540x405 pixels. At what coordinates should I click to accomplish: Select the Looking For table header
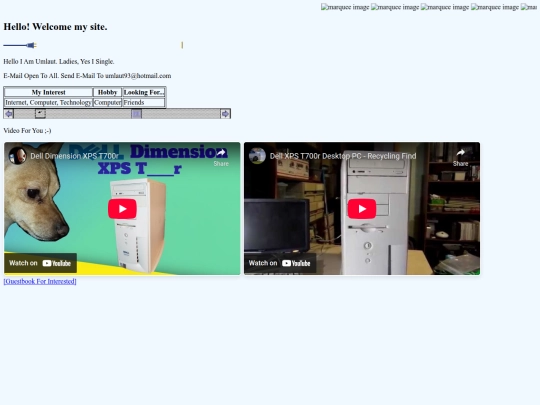[x=144, y=92]
